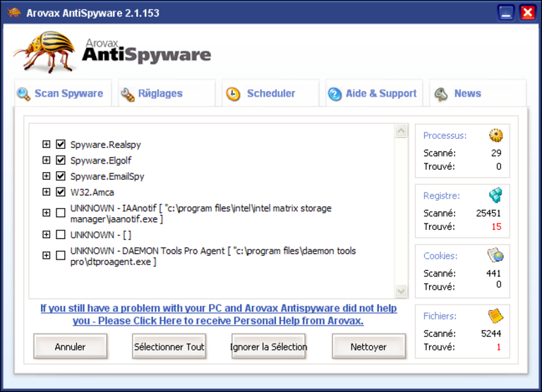Click the results list scroll-down arrow
This screenshot has width=542, height=392.
pyautogui.click(x=401, y=291)
